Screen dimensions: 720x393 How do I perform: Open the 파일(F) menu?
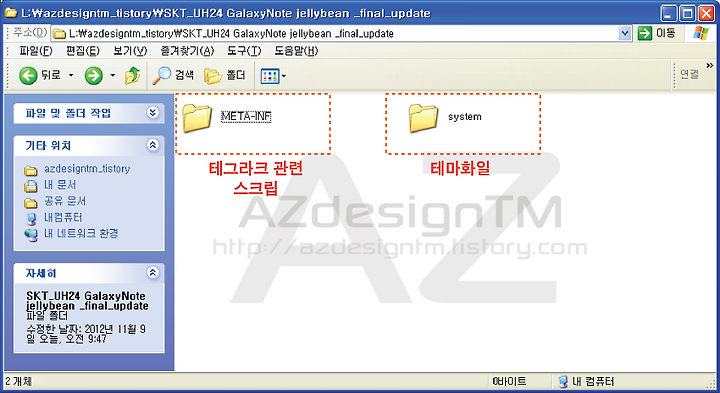36,51
